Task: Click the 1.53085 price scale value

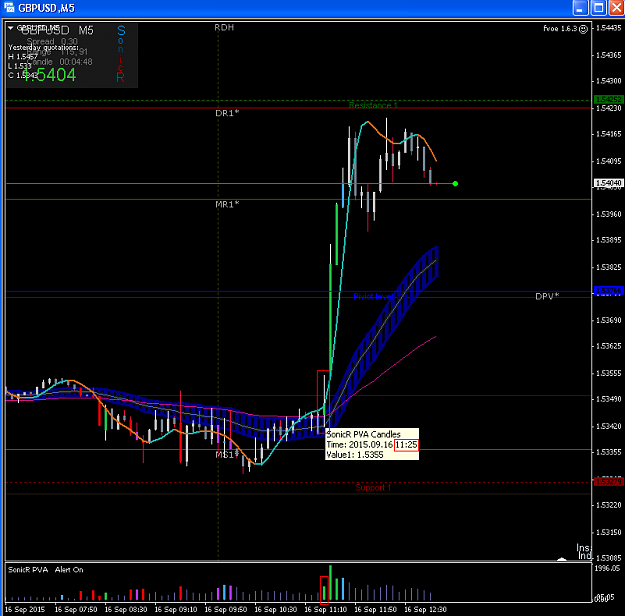Action: tap(609, 557)
